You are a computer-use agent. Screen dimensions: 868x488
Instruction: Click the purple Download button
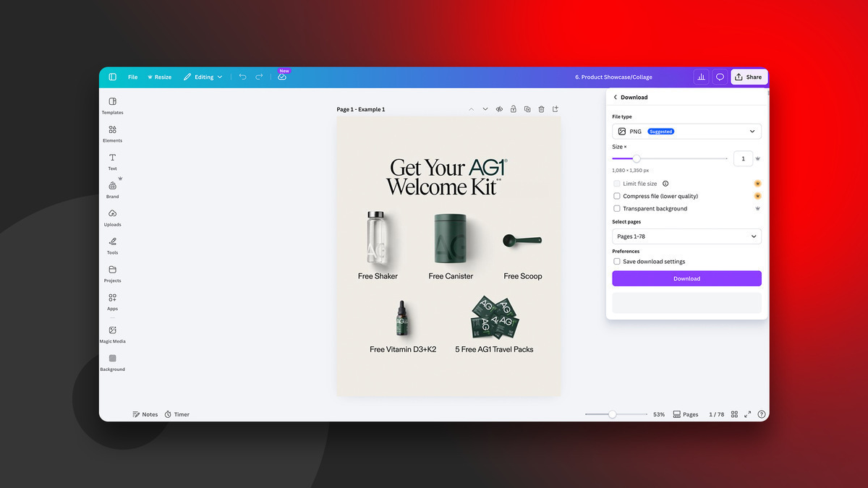[x=686, y=278]
